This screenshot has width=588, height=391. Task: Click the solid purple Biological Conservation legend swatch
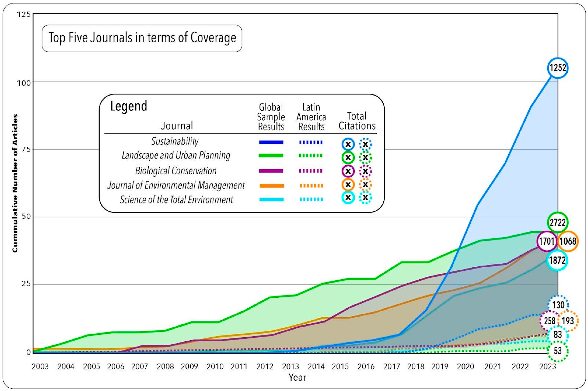point(271,171)
